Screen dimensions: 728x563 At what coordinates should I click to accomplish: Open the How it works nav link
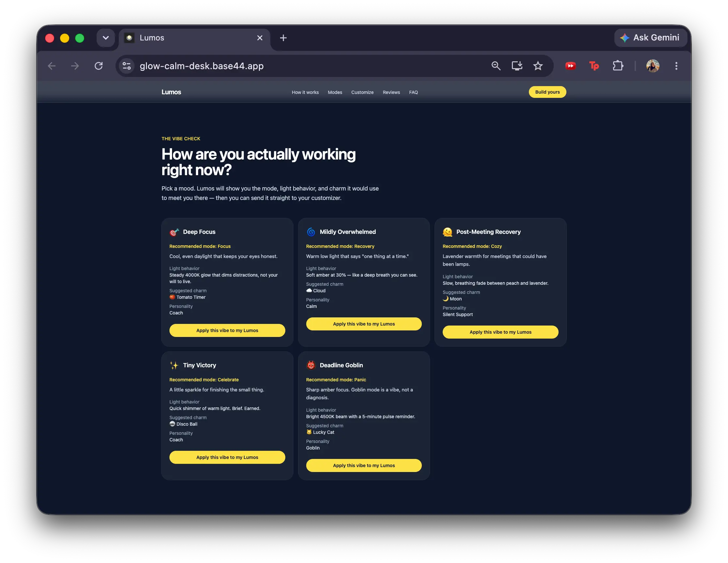tap(305, 92)
